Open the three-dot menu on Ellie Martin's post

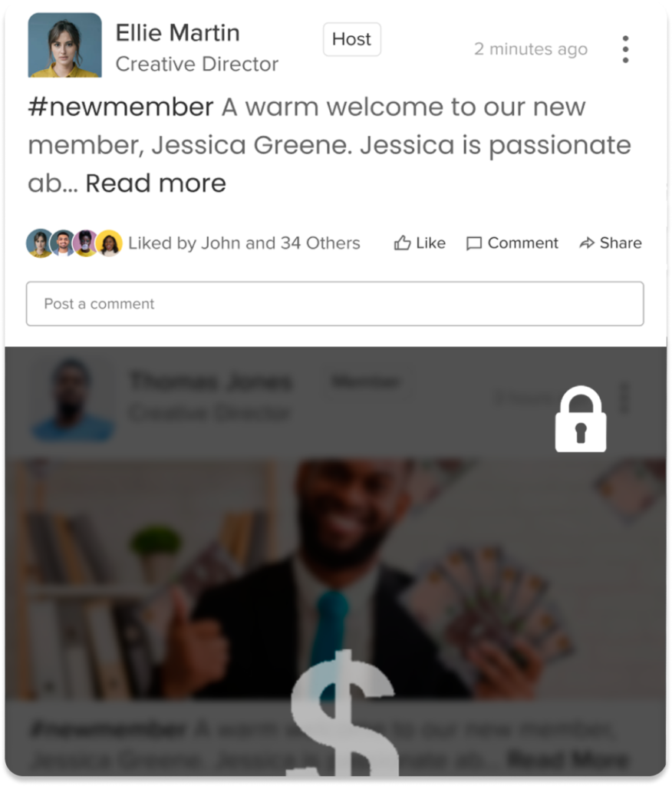(x=625, y=49)
